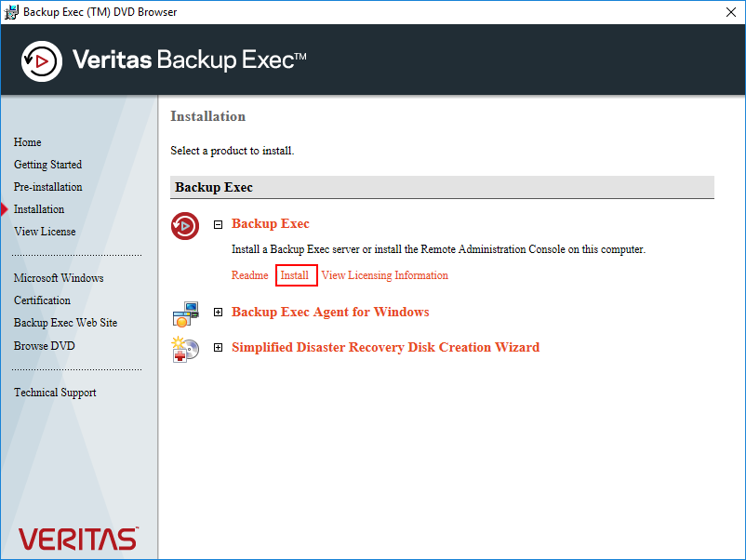Click the Veritas logo at sidebar bottom

point(78,539)
